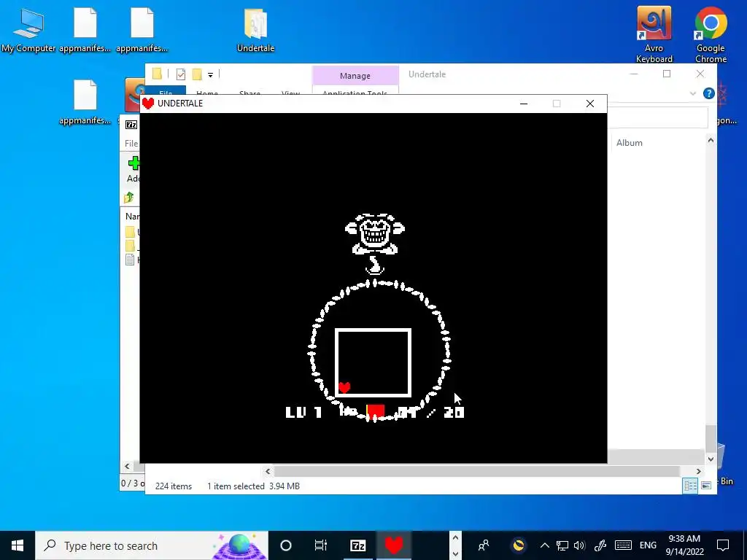Image resolution: width=747 pixels, height=560 pixels.
Task: Click the 7-Zip horizontal scroll left arrow
Action: [x=127, y=466]
